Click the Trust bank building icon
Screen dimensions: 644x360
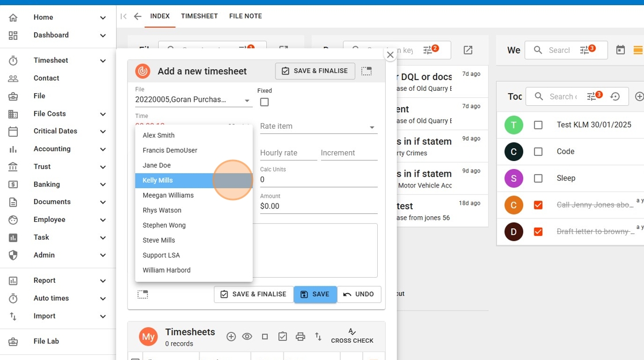click(x=13, y=167)
